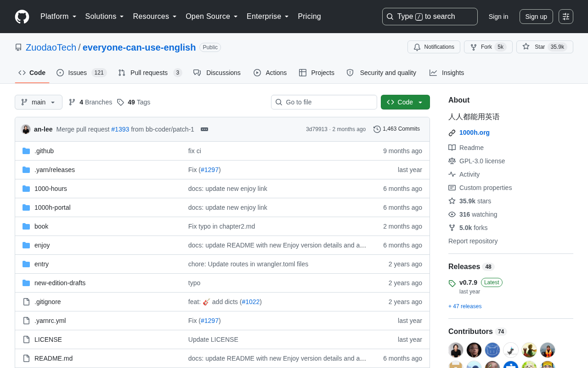Open the Security and quality tab

coord(381,73)
